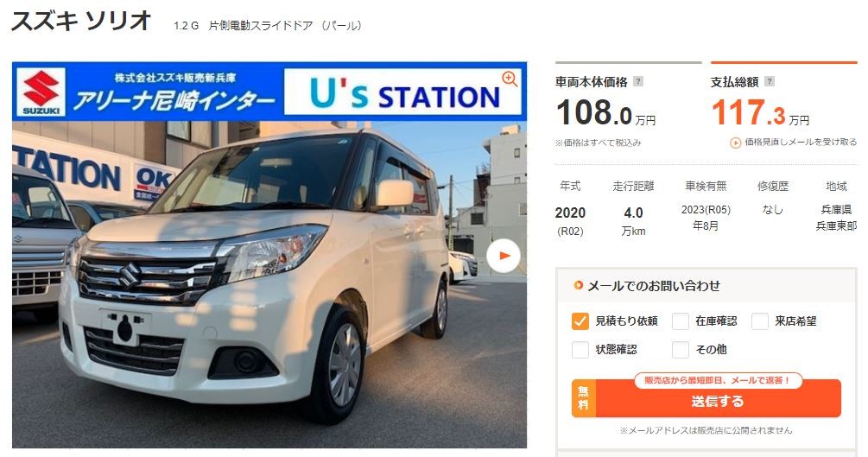Click the Suzuki logo in dealer banner

click(41, 92)
